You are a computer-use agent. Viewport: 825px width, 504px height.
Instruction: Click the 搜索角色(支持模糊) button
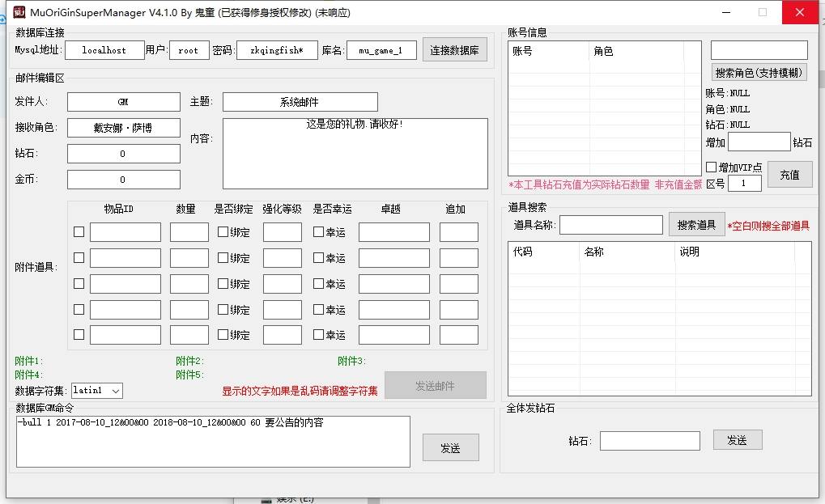[759, 73]
